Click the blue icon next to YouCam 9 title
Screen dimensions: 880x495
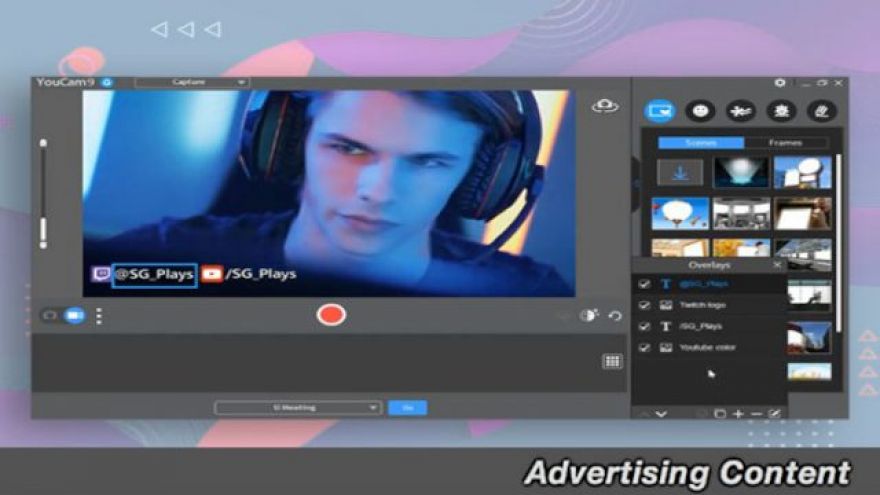click(x=107, y=82)
